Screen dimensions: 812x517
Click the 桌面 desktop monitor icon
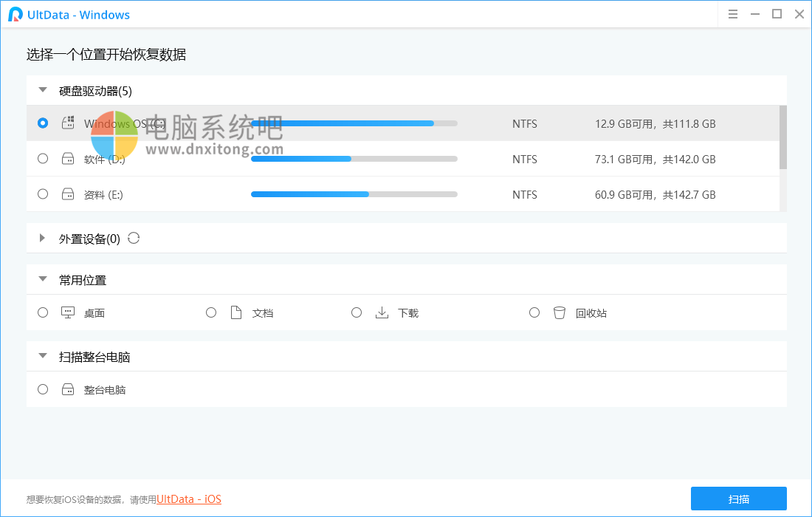click(68, 312)
